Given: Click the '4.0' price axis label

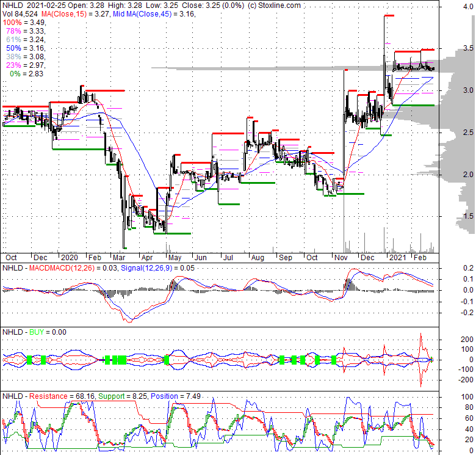Looking at the screenshot, I should [468, 7].
